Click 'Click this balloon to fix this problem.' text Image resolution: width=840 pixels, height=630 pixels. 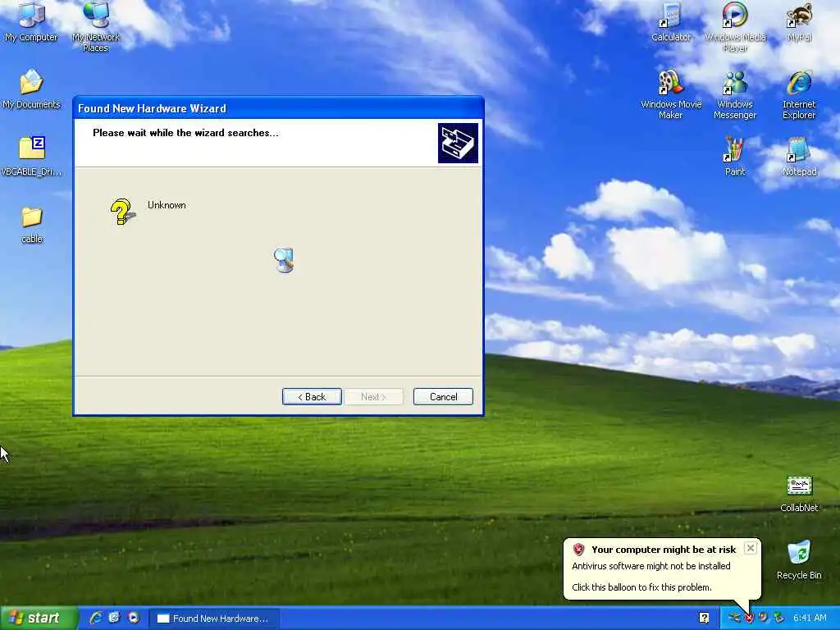641,587
